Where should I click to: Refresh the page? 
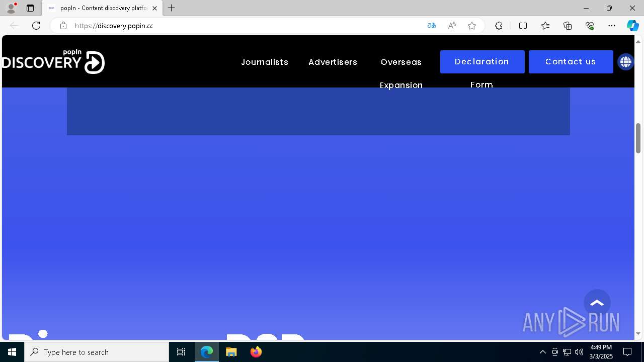point(36,26)
